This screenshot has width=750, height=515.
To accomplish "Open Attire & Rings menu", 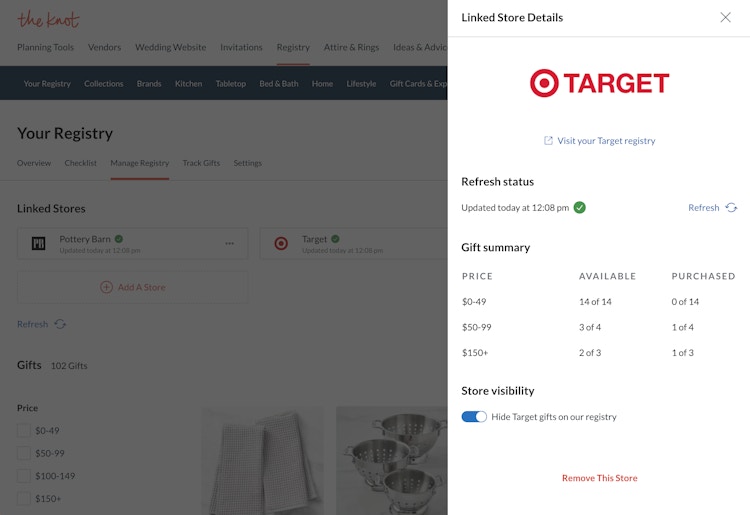I will (x=351, y=47).
